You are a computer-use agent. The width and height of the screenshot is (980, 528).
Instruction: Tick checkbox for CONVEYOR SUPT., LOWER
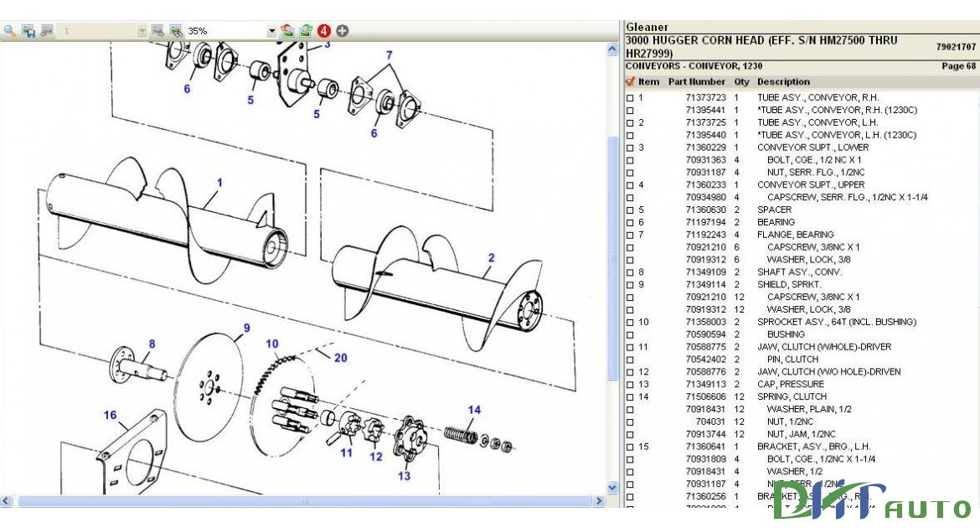click(630, 148)
